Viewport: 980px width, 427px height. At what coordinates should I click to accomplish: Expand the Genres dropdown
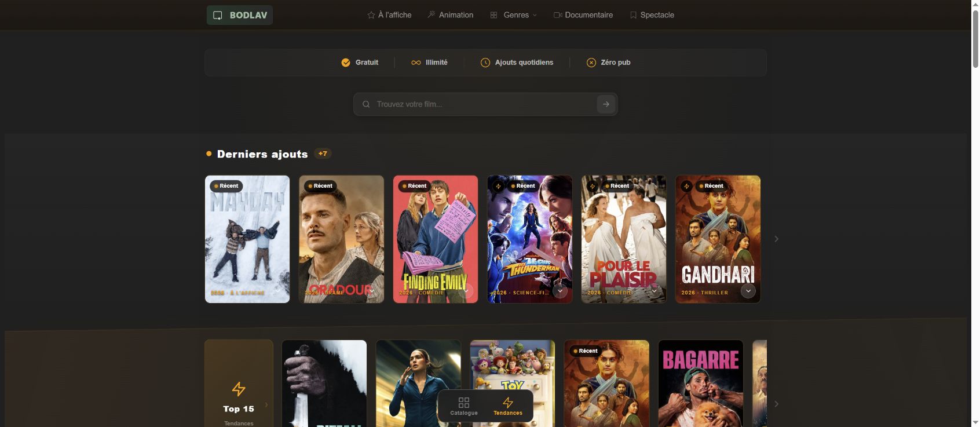(x=514, y=15)
